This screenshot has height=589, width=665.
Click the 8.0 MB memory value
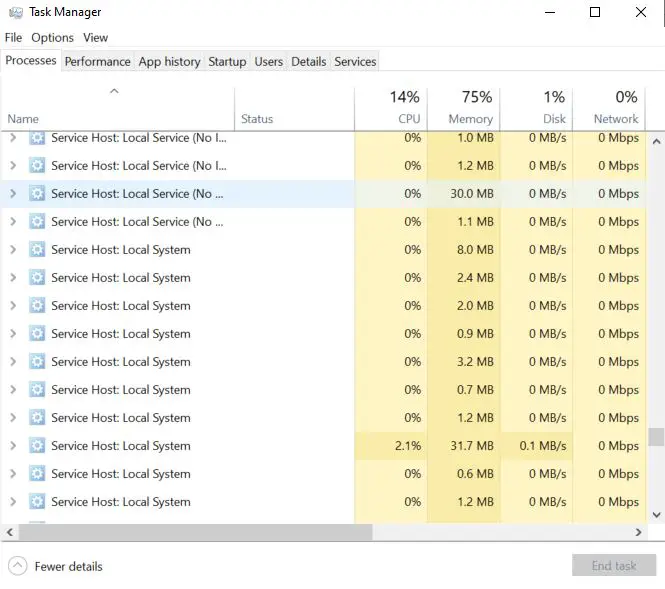point(475,250)
